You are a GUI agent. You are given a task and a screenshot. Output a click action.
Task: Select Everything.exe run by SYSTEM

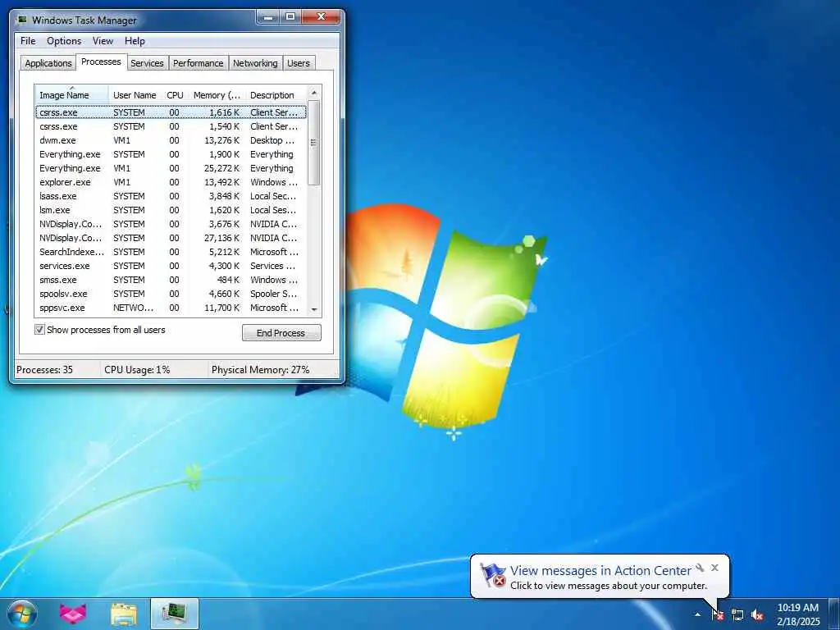click(171, 154)
